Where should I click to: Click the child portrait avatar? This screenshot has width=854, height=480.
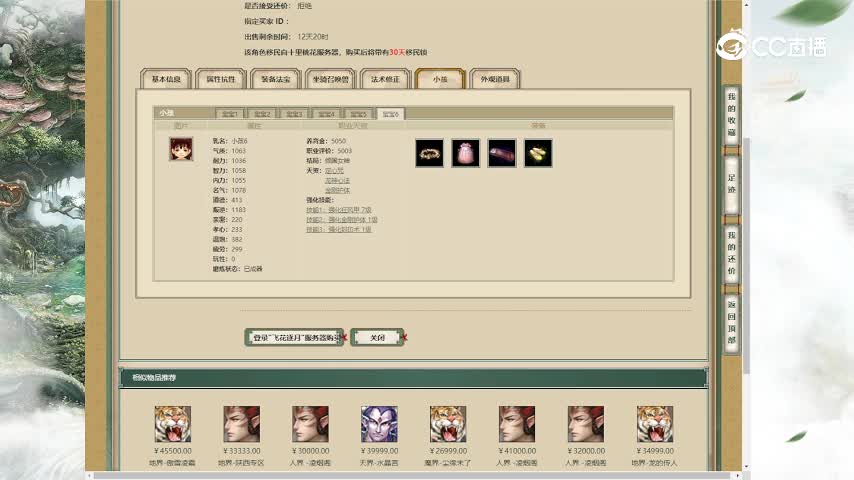181,149
